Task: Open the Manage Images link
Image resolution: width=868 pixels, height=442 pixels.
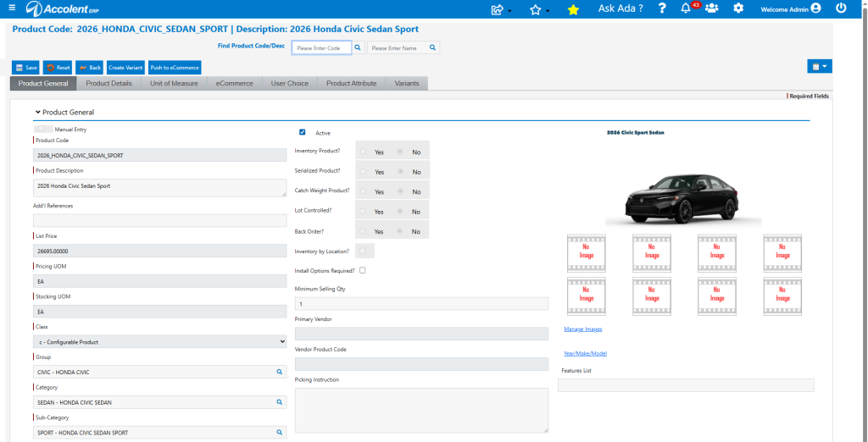Action: 583,329
